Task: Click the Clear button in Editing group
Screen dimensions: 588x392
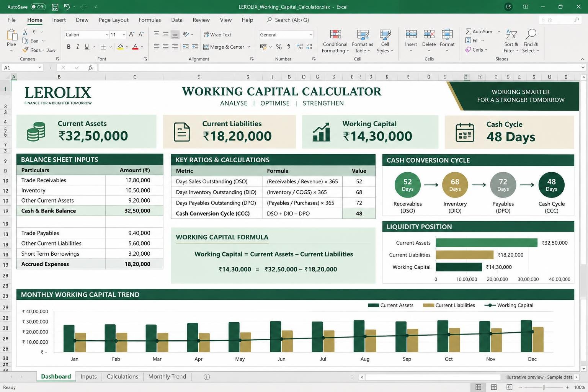Action: [x=477, y=50]
